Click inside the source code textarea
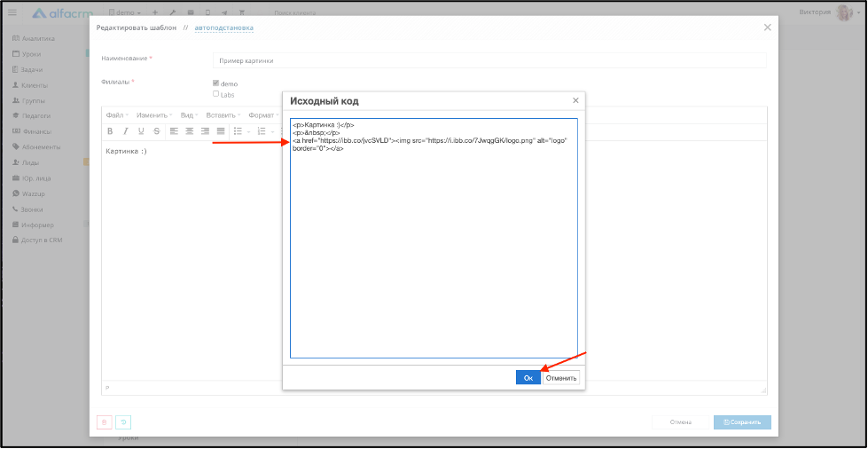This screenshot has height=449, width=868. point(434,239)
